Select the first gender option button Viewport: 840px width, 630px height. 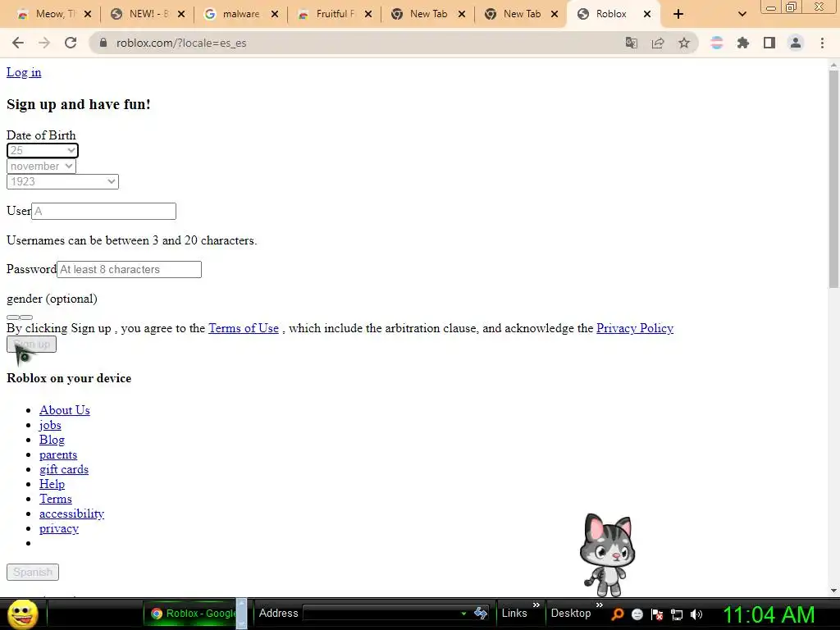coord(13,317)
